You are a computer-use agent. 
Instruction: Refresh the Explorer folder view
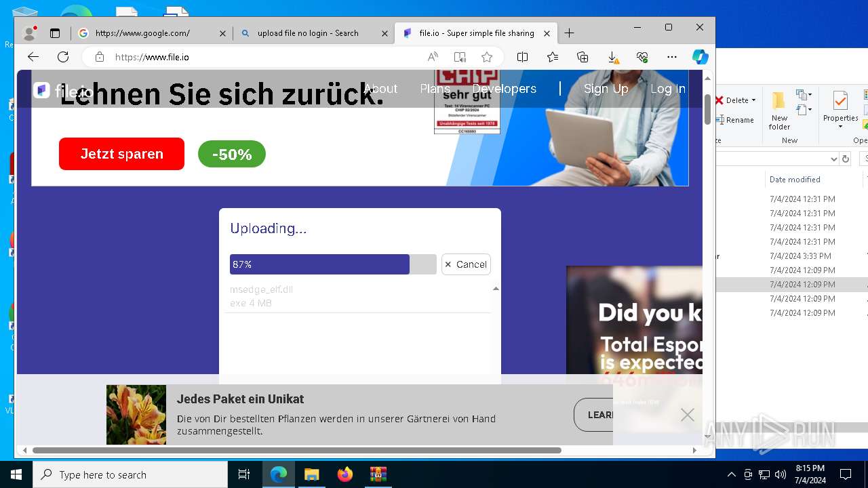pyautogui.click(x=846, y=159)
